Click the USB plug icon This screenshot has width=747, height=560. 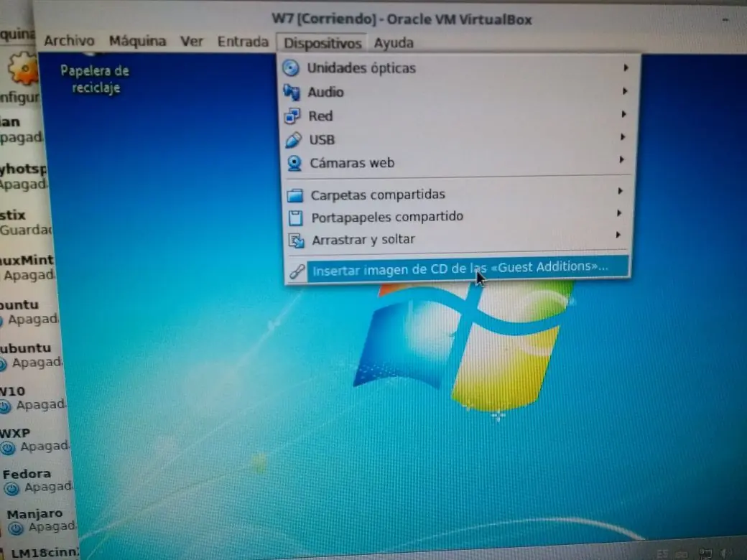click(x=294, y=139)
